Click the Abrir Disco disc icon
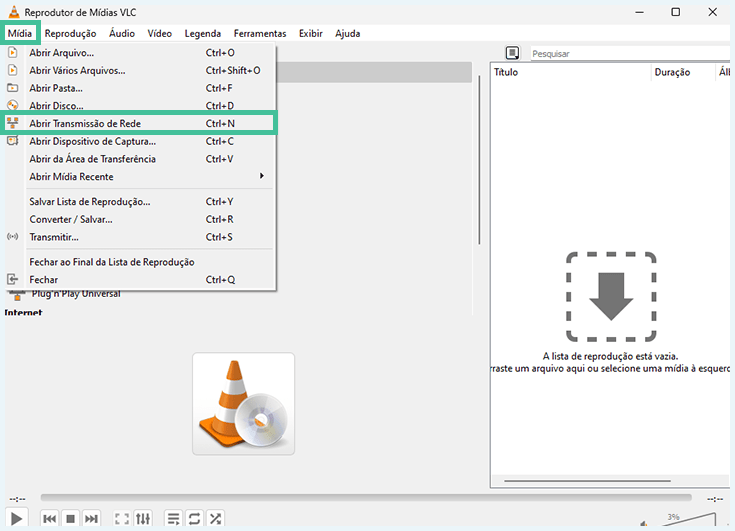This screenshot has height=531, width=735. (13, 105)
